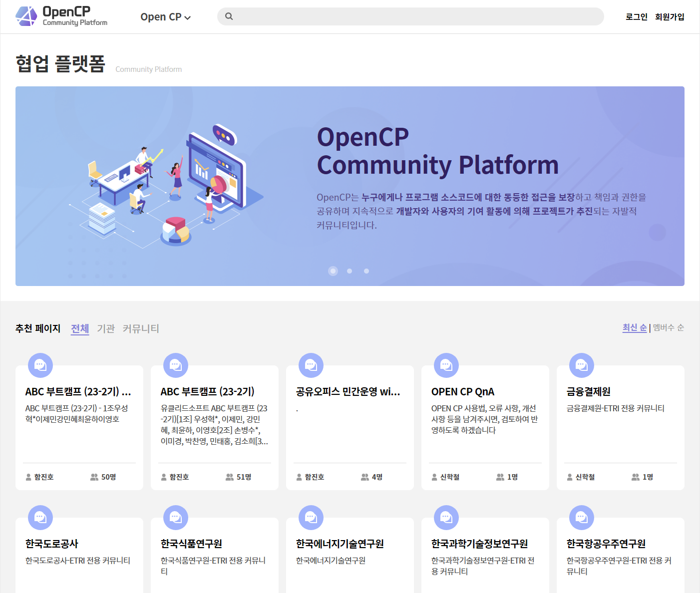Click the OpenCP logo icon
700x593 pixels.
pyautogui.click(x=26, y=16)
